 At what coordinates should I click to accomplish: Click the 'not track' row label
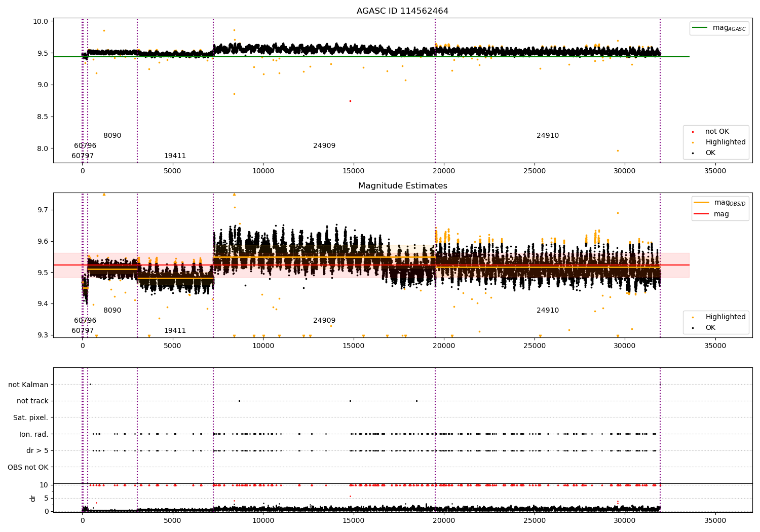[x=32, y=401]
